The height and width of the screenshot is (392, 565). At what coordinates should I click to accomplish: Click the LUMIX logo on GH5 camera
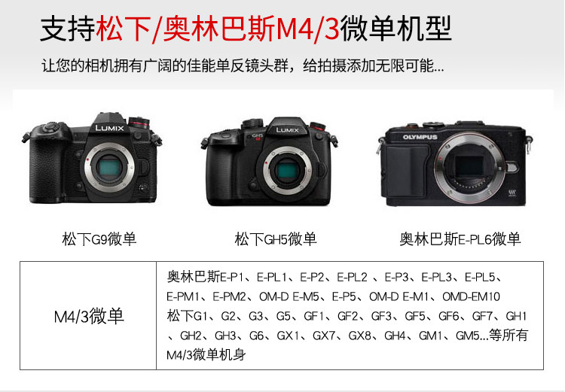click(x=287, y=130)
